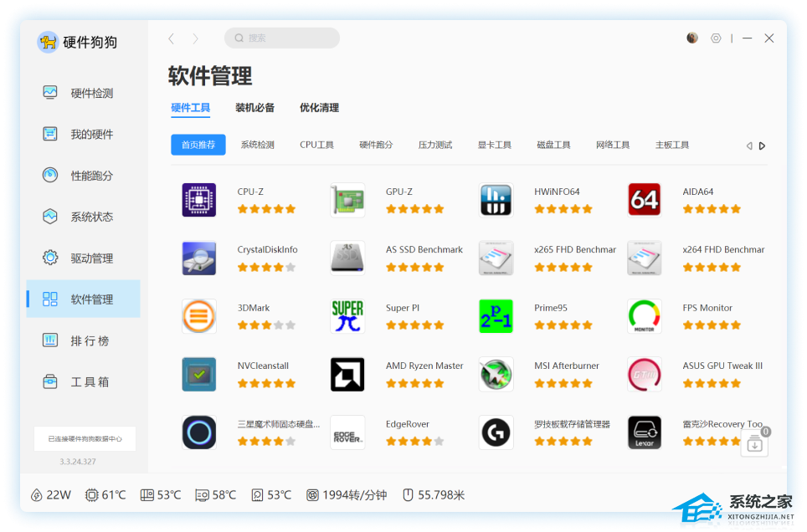
Task: Go to 工具箱 in sidebar
Action: 84,381
